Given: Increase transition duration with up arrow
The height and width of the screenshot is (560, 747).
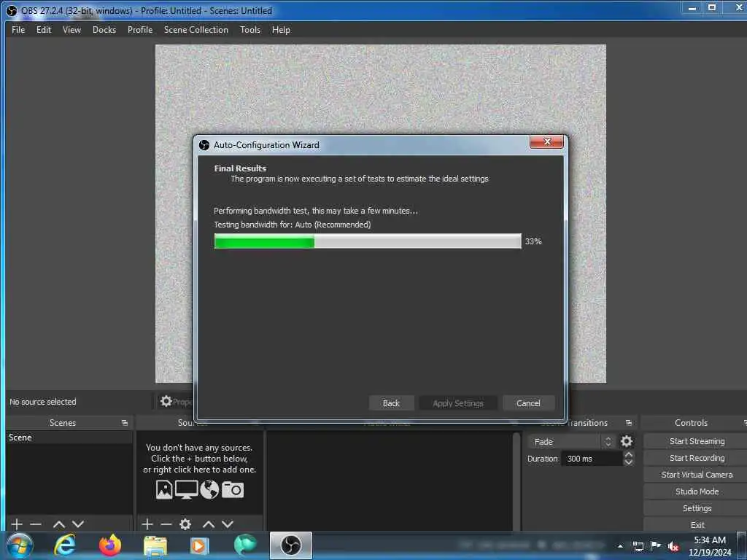Looking at the screenshot, I should pyautogui.click(x=628, y=455).
